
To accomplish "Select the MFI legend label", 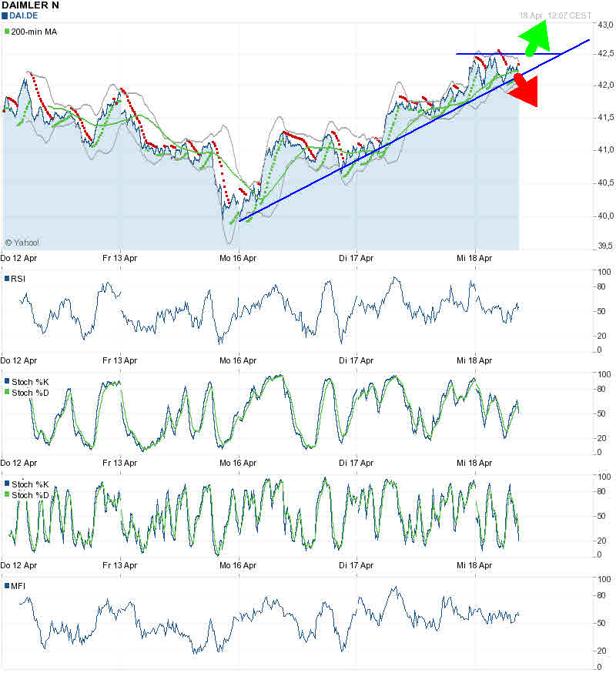I will tap(18, 586).
